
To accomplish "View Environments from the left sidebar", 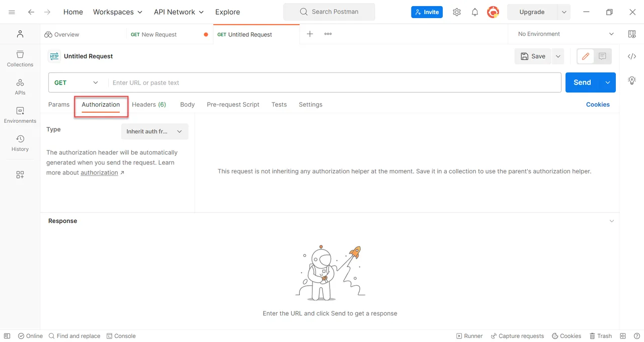I will pyautogui.click(x=20, y=114).
